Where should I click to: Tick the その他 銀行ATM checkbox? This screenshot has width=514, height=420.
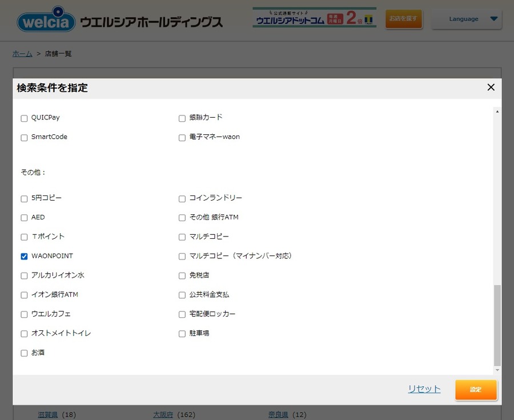[x=182, y=218]
